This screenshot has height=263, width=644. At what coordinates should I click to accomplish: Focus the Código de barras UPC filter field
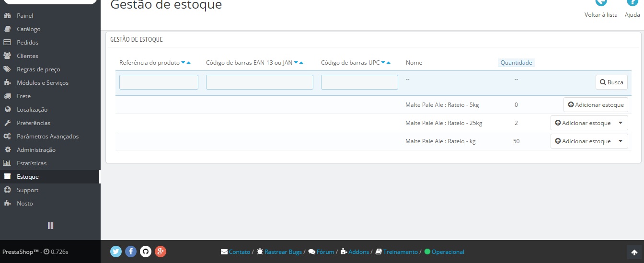click(359, 82)
